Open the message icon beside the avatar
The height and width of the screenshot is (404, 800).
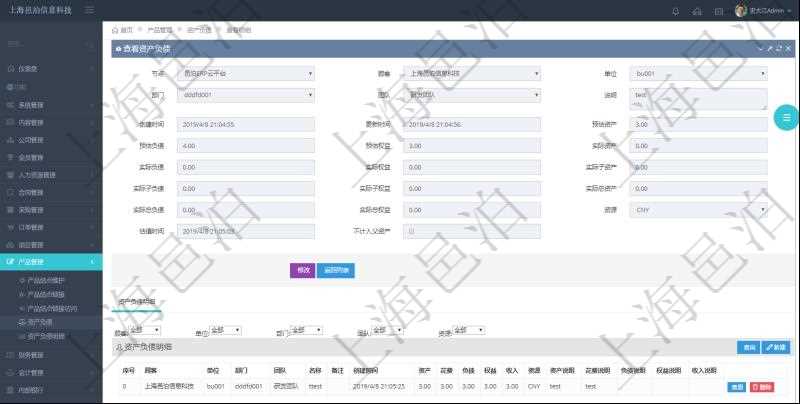720,11
